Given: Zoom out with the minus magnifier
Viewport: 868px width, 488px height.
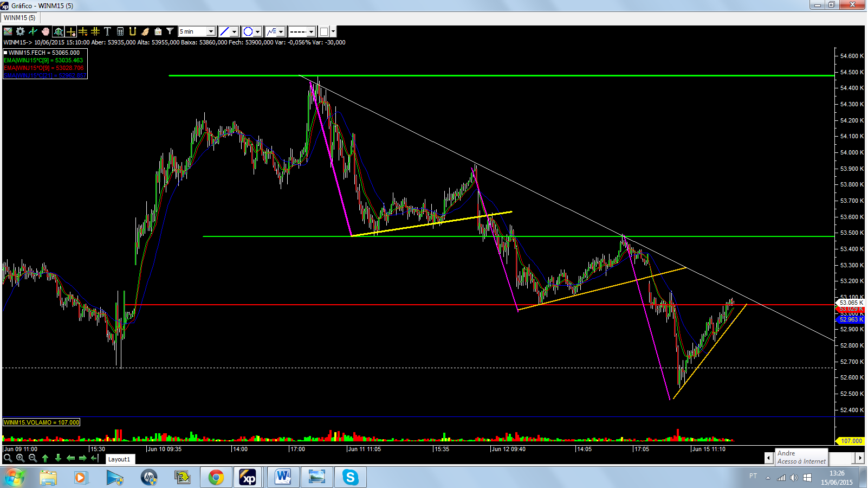Looking at the screenshot, I should tap(33, 458).
